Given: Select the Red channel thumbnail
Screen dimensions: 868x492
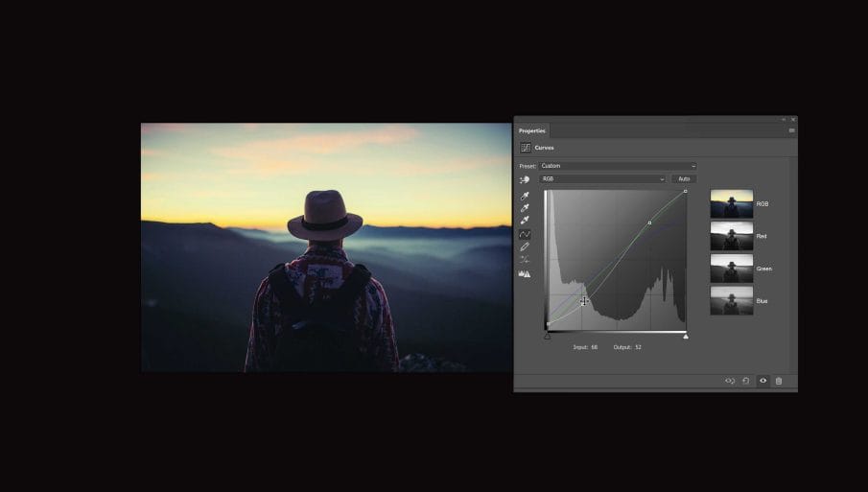Looking at the screenshot, I should tap(731, 236).
